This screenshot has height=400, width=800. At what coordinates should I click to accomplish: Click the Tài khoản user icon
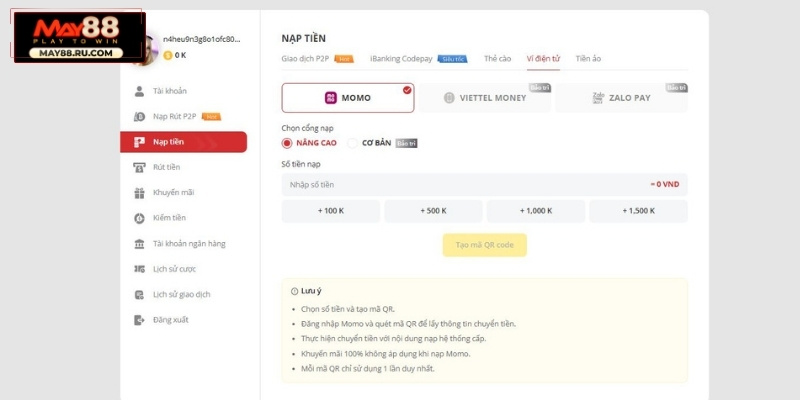pos(139,91)
